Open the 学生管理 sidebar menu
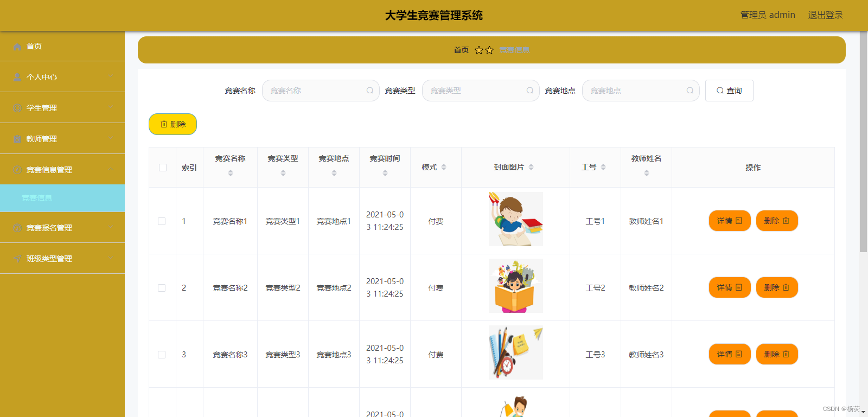868x417 pixels. pyautogui.click(x=62, y=108)
